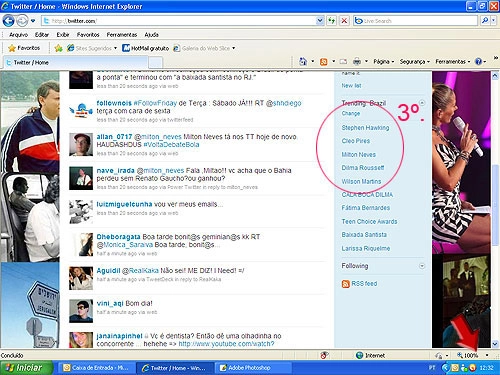The height and width of the screenshot is (375, 500).
Task: Click the 12:32 system clock
Action: coord(486,368)
